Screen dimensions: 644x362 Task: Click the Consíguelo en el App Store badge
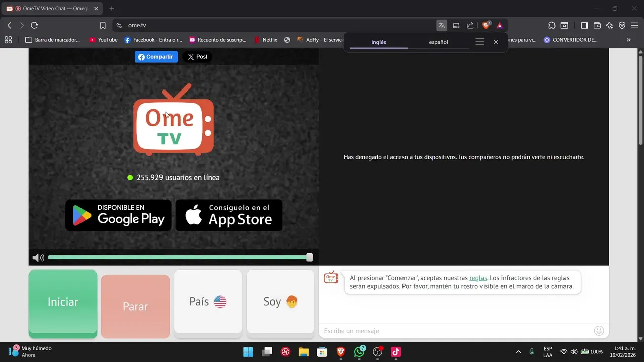coord(229,215)
